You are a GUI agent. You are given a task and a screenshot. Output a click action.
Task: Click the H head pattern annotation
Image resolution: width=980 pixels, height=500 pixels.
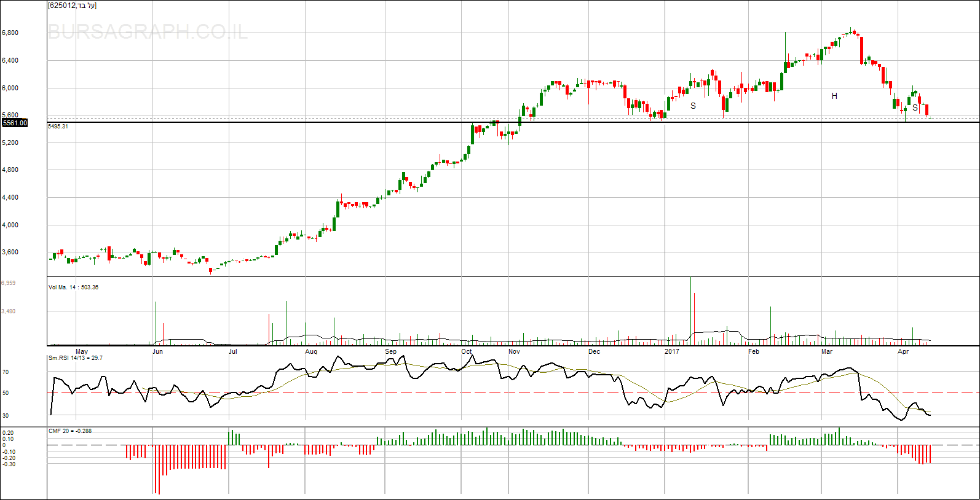pyautogui.click(x=834, y=96)
